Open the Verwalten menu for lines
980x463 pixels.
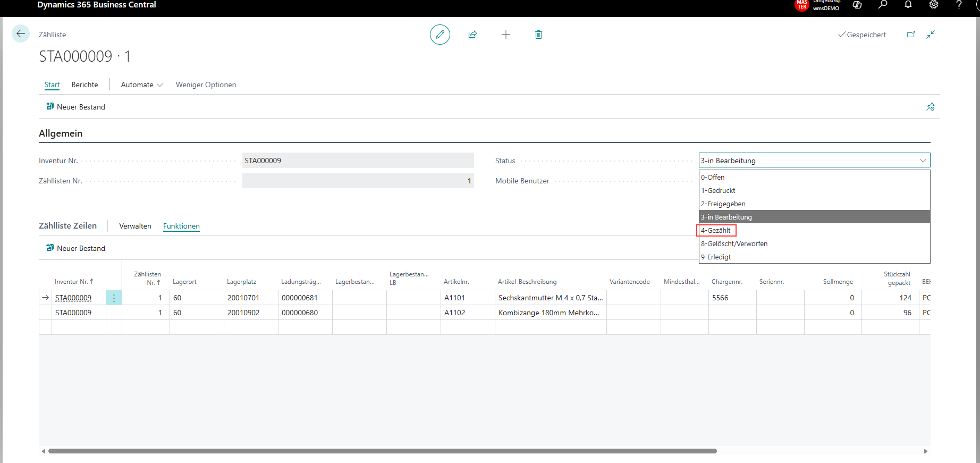click(x=135, y=226)
